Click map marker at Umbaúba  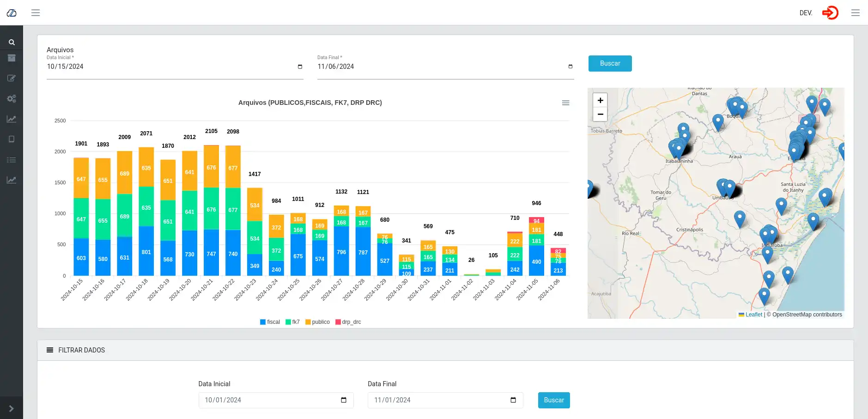[729, 188]
